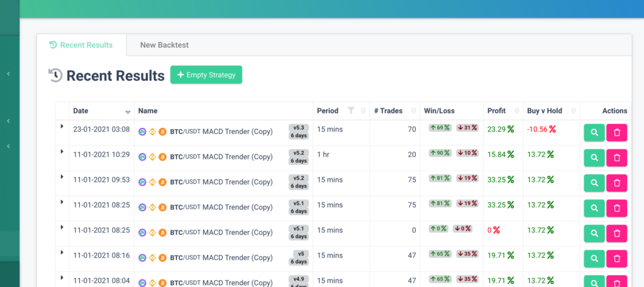Inspect the zero-trades 11-01-2021 08:25 backtest
This screenshot has width=644, height=287.
click(x=594, y=233)
